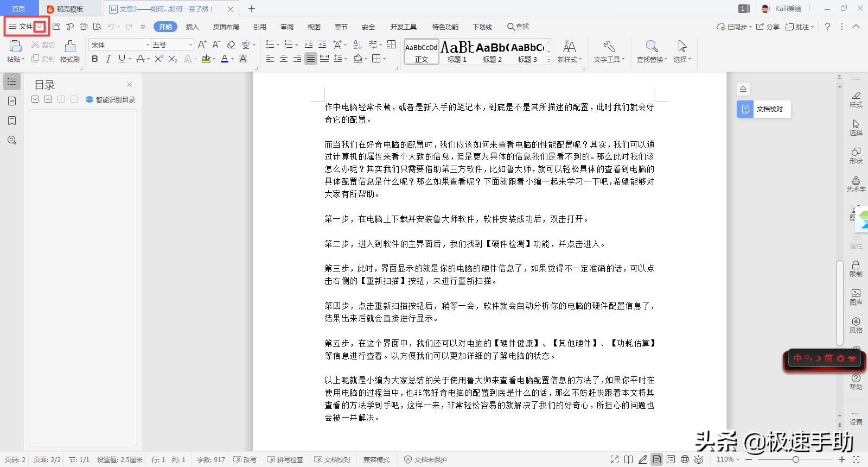The image size is (868, 467).
Task: Expand the underline style dropdown arrow
Action: 130,59
